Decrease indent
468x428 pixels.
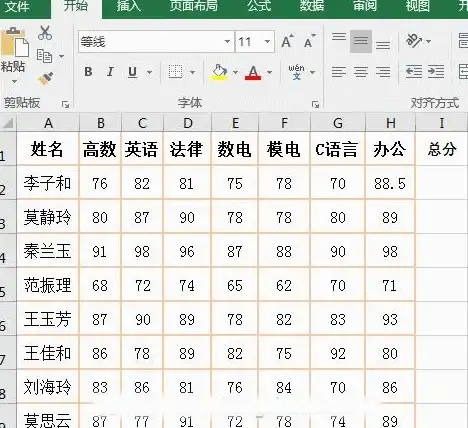tap(414, 72)
